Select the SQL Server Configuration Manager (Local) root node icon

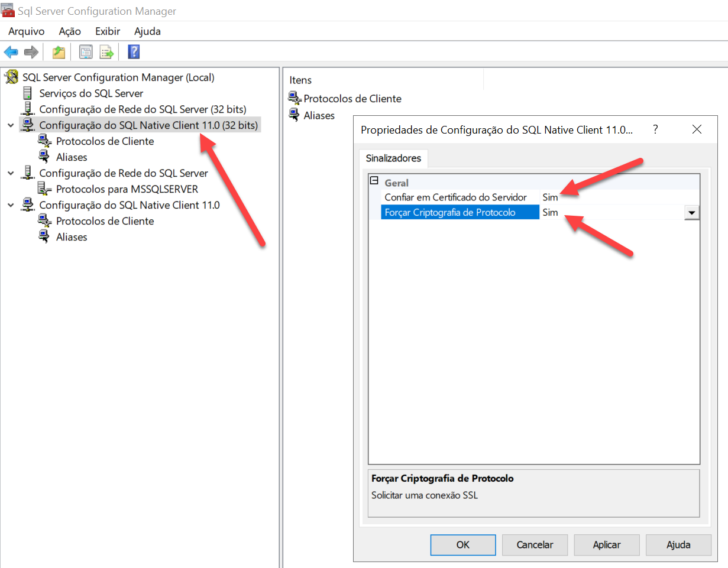pos(12,77)
